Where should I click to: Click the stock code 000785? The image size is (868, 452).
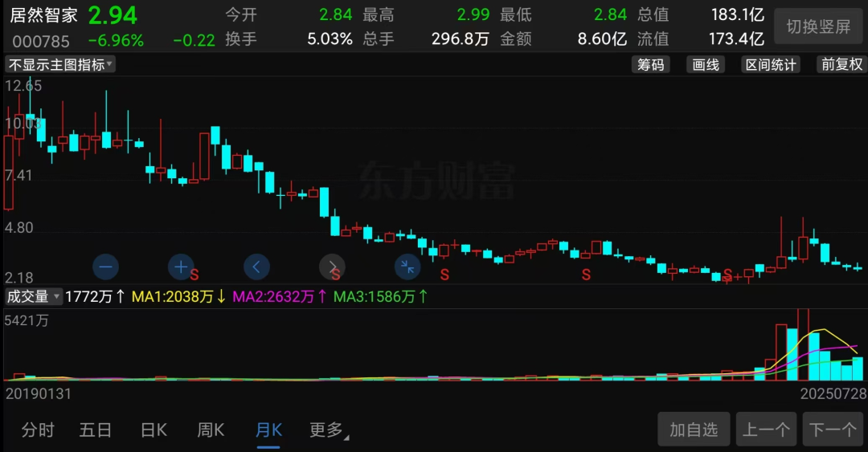pyautogui.click(x=41, y=42)
